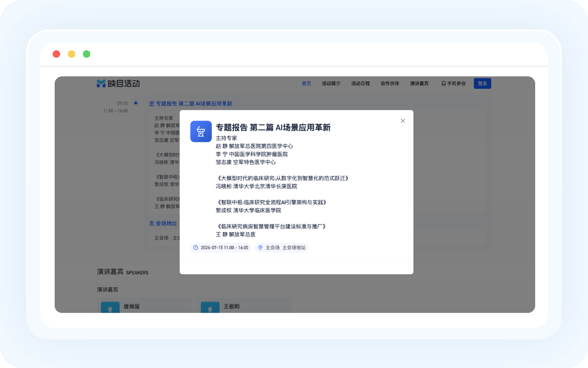Click the location pin icon in dialog
The image size is (588, 368).
click(260, 247)
